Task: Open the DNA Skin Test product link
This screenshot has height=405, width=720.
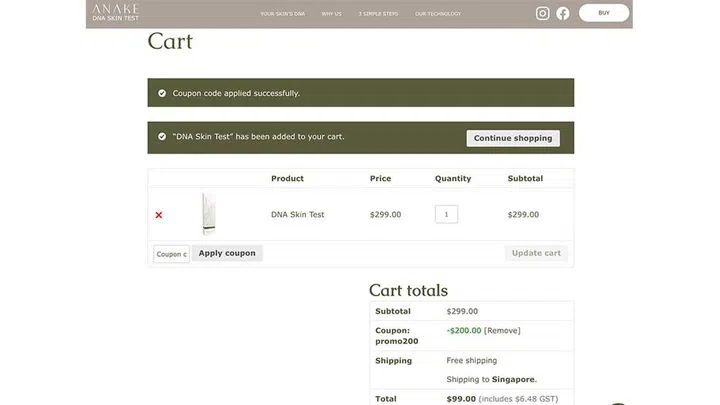Action: pos(298,214)
